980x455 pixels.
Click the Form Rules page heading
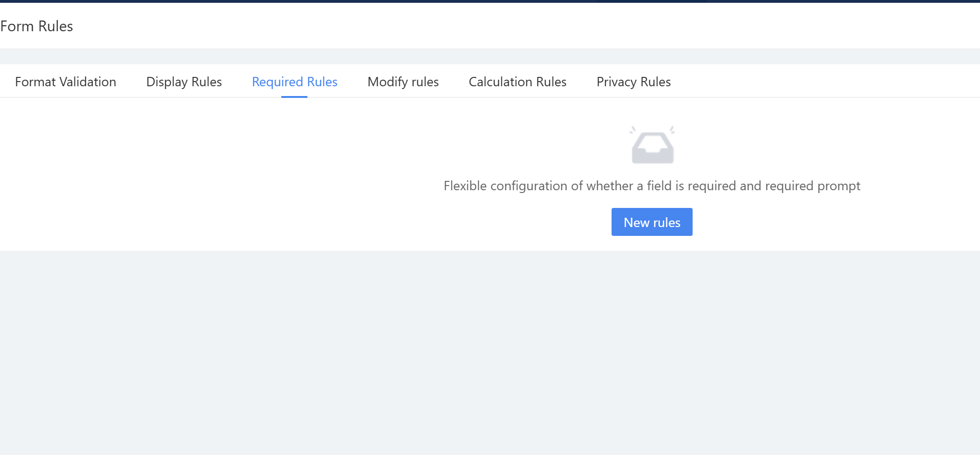pyautogui.click(x=37, y=26)
